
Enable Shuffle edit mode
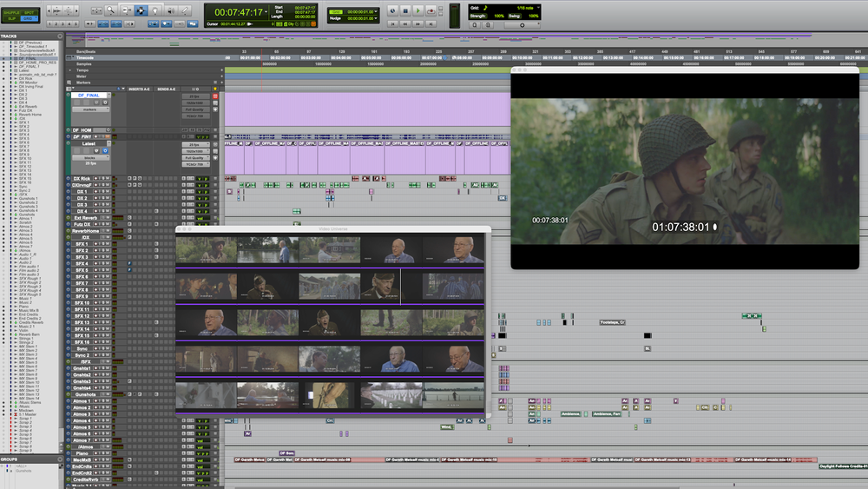coord(11,13)
